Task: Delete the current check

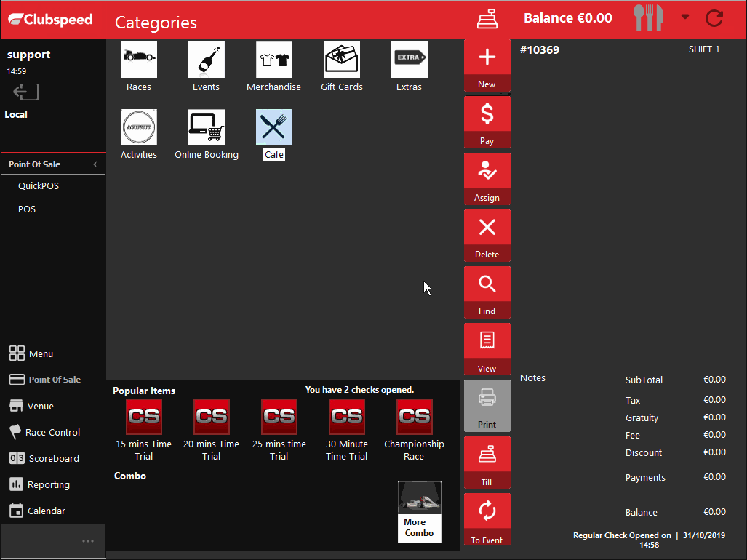Action: coord(487,236)
